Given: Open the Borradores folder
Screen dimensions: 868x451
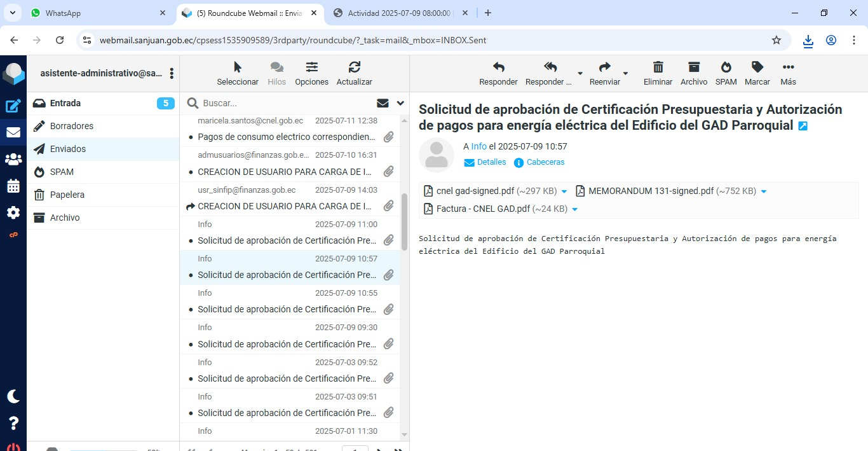Looking at the screenshot, I should click(72, 126).
